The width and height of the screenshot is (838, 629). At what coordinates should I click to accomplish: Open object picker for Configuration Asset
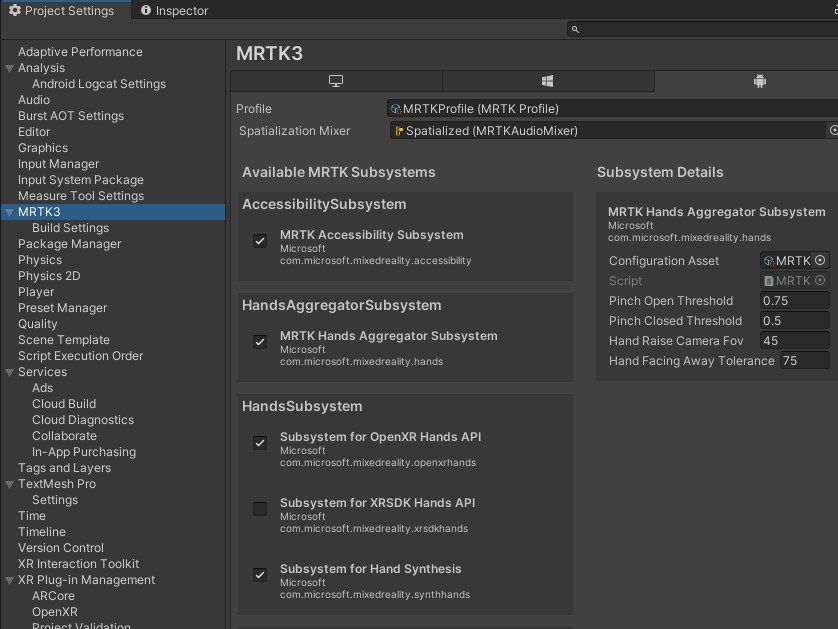pos(820,260)
